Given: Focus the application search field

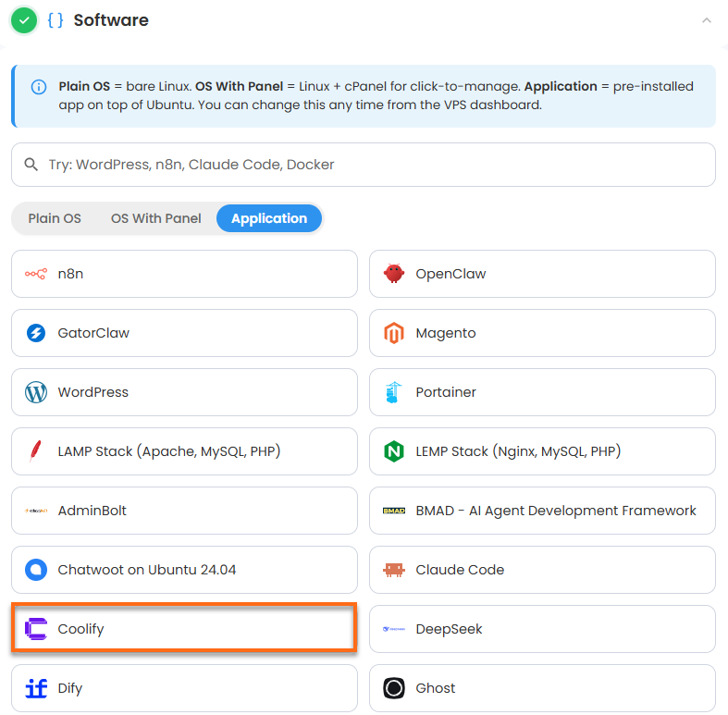Looking at the screenshot, I should (363, 165).
